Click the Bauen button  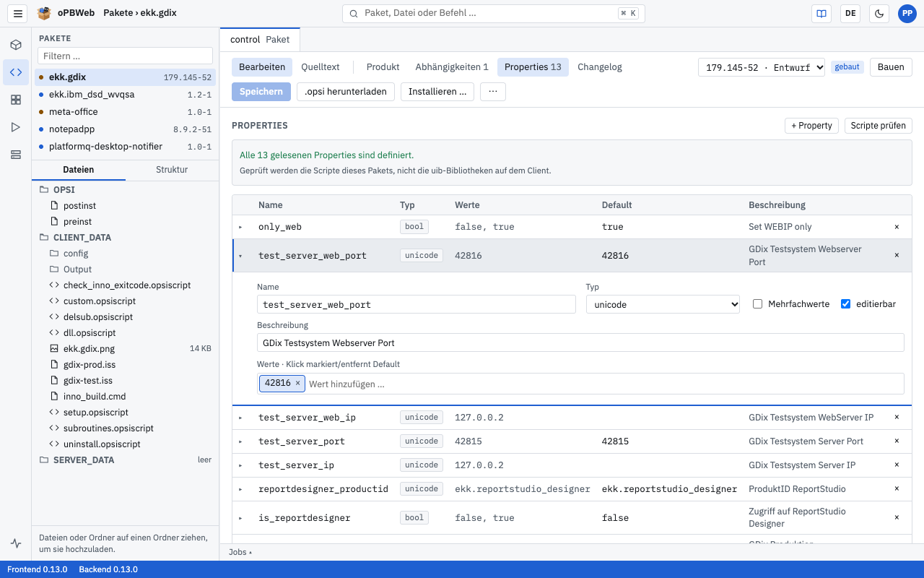(891, 67)
